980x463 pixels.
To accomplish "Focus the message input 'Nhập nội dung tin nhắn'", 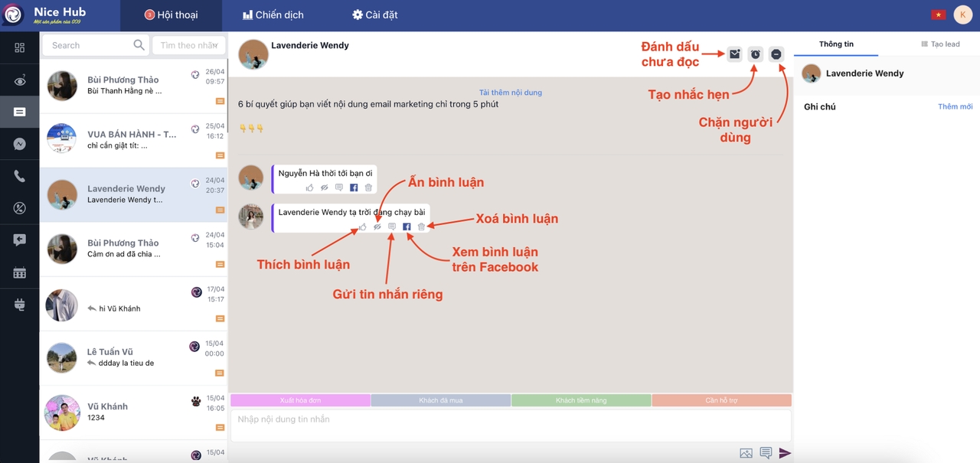I will click(x=511, y=425).
